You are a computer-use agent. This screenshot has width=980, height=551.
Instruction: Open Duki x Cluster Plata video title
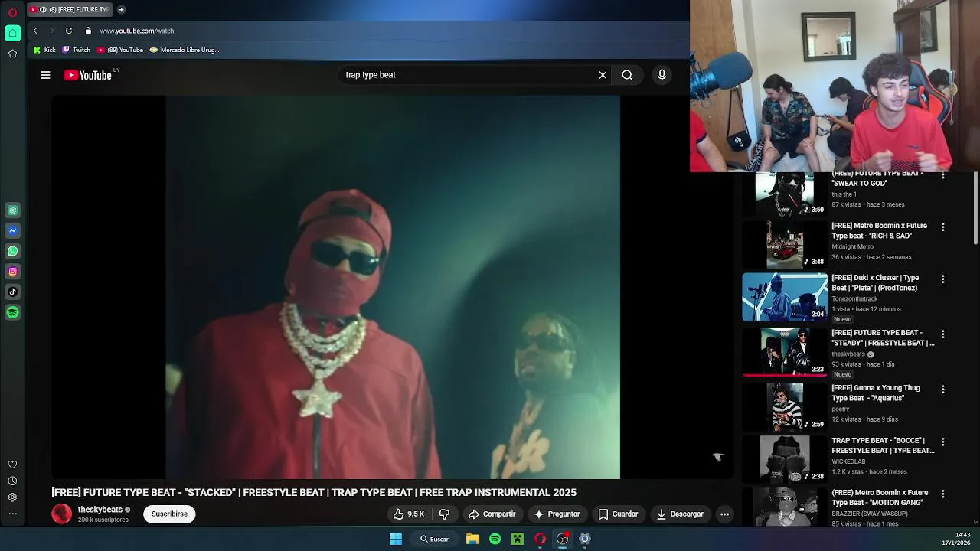coord(875,282)
